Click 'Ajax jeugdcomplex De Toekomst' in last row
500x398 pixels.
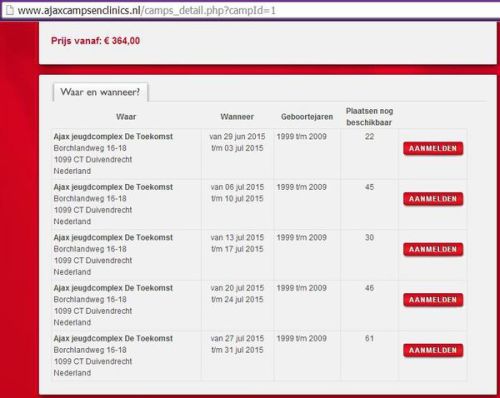(113, 339)
